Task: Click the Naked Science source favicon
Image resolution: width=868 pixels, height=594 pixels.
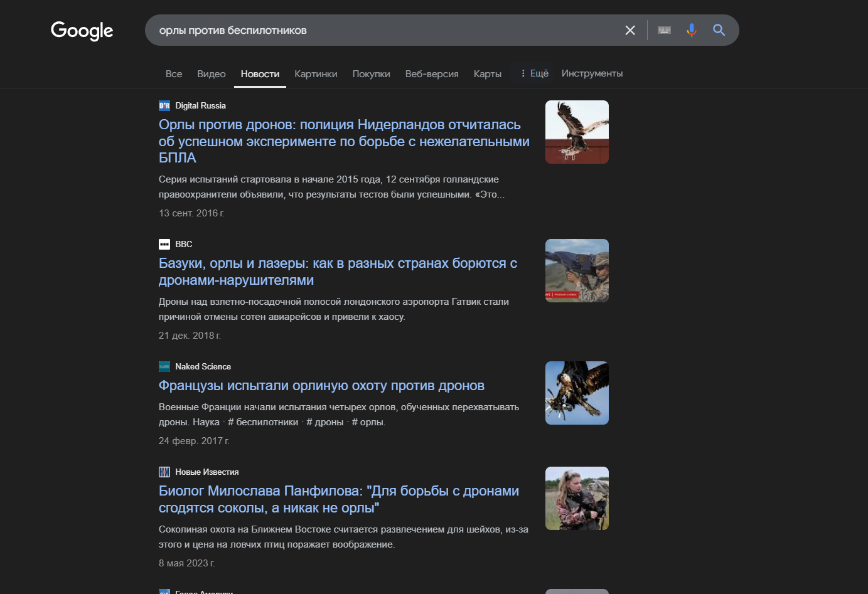Action: pos(164,366)
